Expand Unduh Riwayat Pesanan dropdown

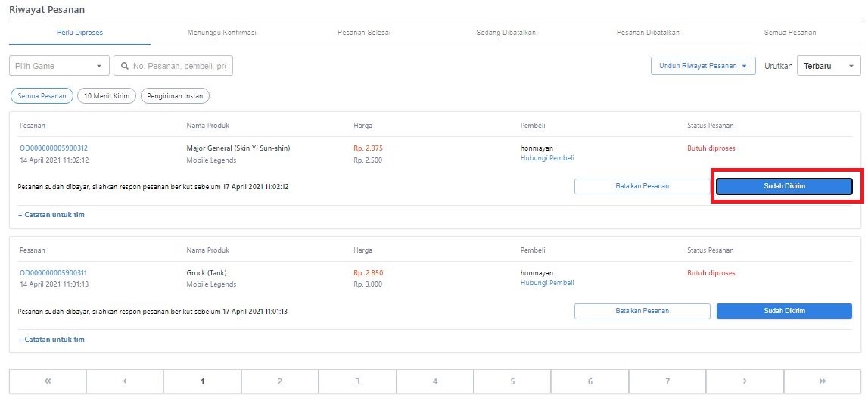coord(702,66)
